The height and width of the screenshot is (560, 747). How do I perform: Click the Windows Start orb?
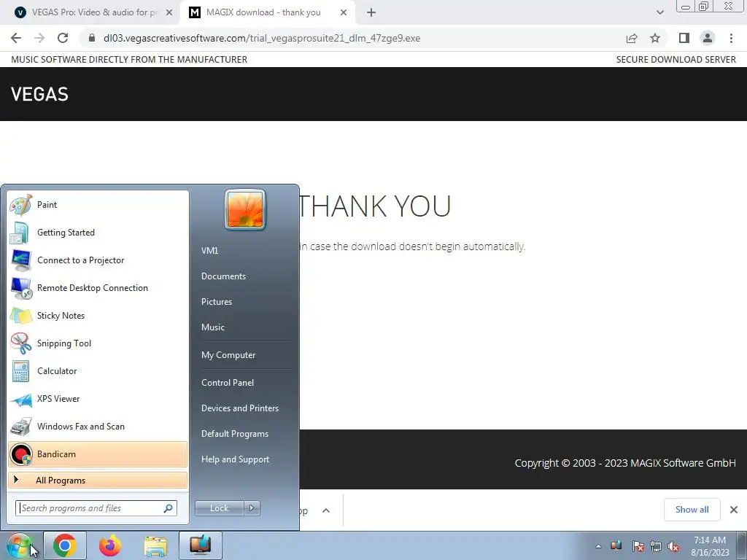click(19, 545)
